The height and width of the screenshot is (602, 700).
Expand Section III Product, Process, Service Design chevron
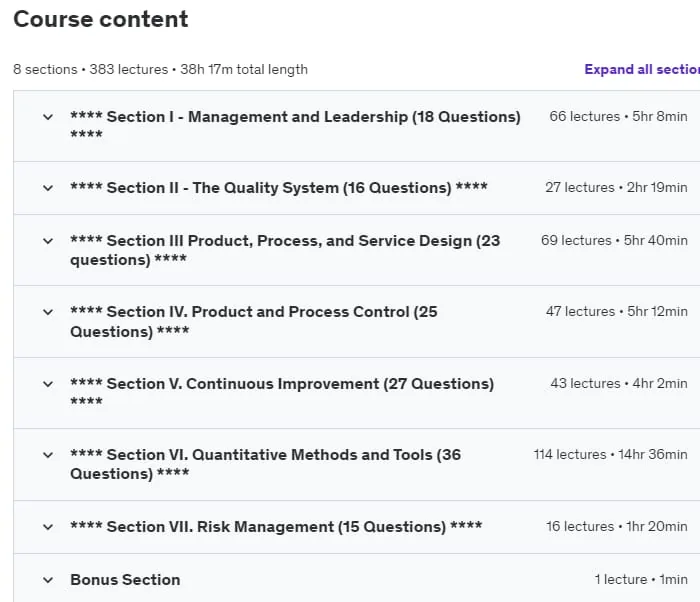click(48, 241)
